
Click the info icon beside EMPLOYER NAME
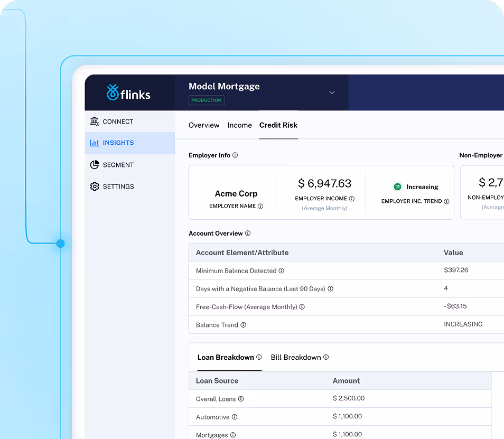pyautogui.click(x=260, y=207)
